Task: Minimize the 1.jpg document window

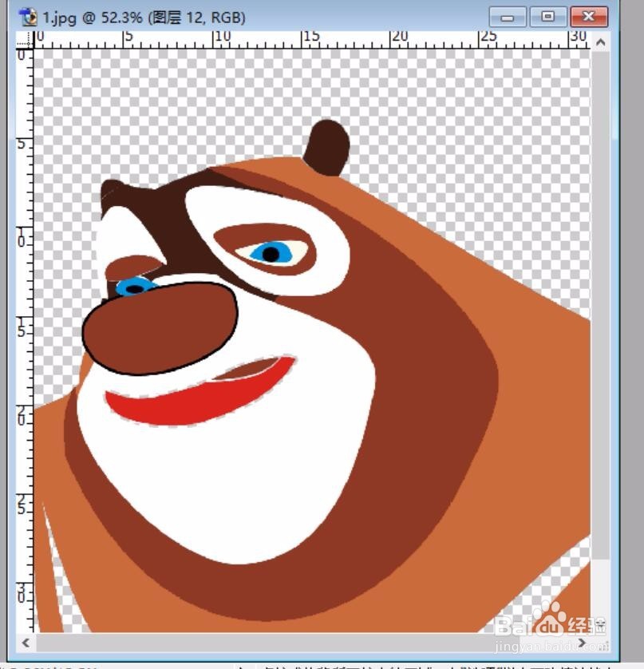Action: (x=507, y=18)
